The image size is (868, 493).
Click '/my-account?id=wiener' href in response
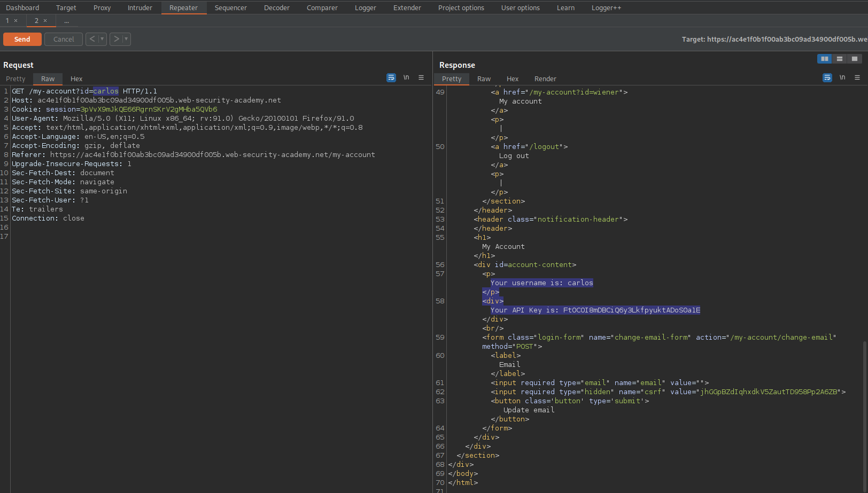tap(575, 92)
